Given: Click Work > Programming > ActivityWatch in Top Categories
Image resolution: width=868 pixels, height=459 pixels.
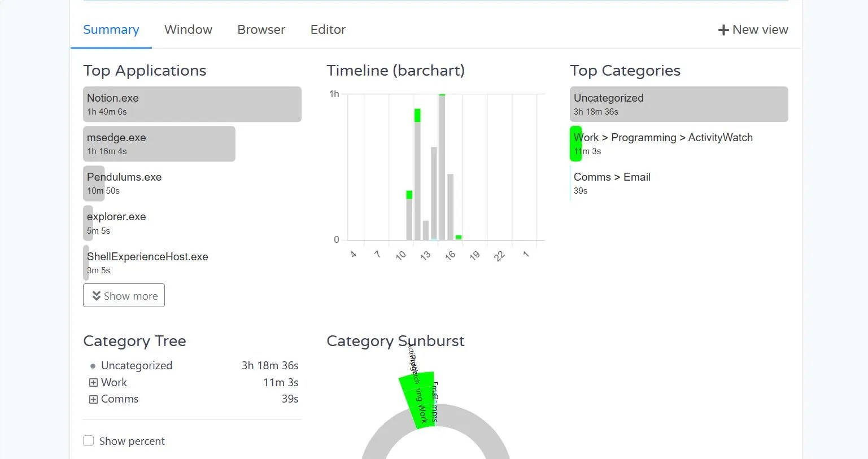Looking at the screenshot, I should (663, 143).
